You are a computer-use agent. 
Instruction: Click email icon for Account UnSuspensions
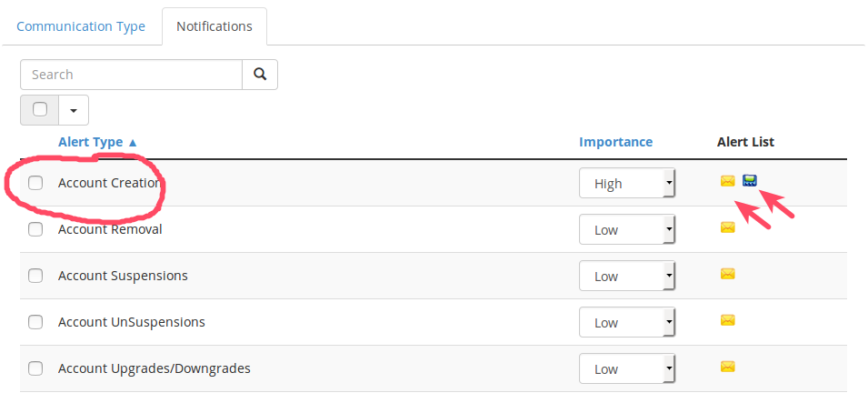pos(727,320)
